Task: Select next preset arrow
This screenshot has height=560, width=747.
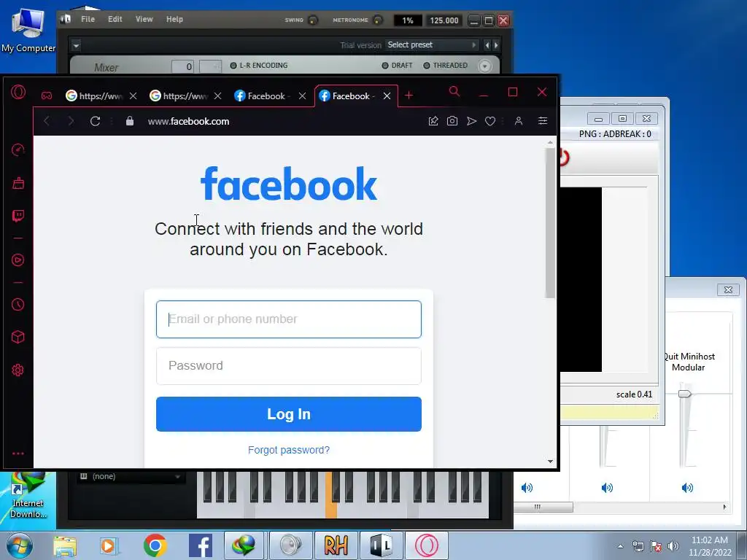Action: 496,45
